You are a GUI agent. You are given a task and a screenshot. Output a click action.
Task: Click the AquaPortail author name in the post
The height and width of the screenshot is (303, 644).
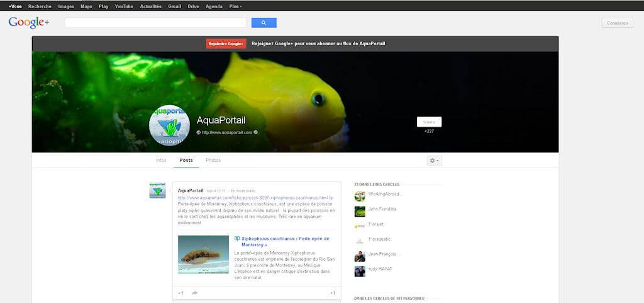point(191,190)
